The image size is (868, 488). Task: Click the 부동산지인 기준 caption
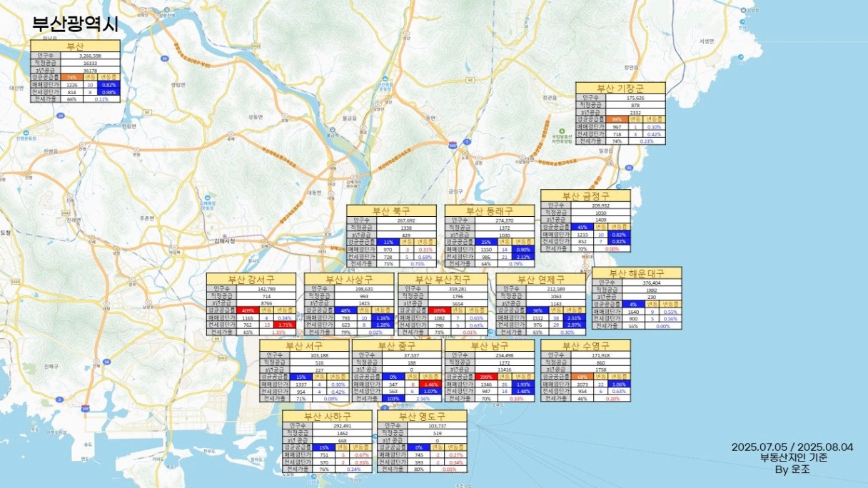(x=794, y=459)
